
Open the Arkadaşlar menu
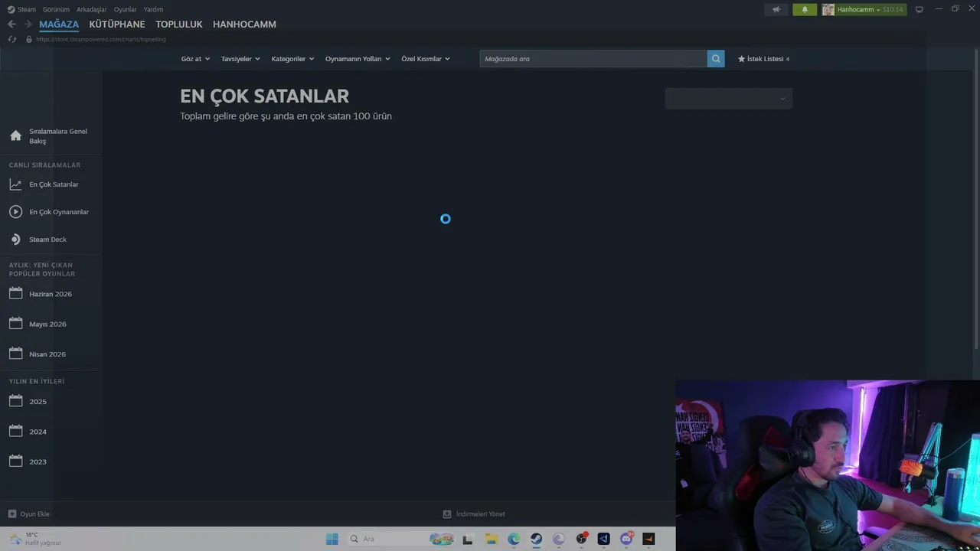pos(92,10)
